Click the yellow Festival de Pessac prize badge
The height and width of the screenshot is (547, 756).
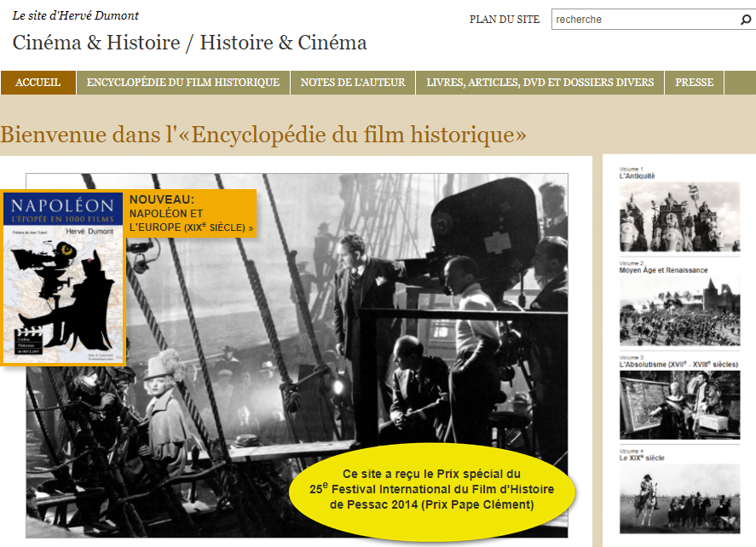[432, 490]
